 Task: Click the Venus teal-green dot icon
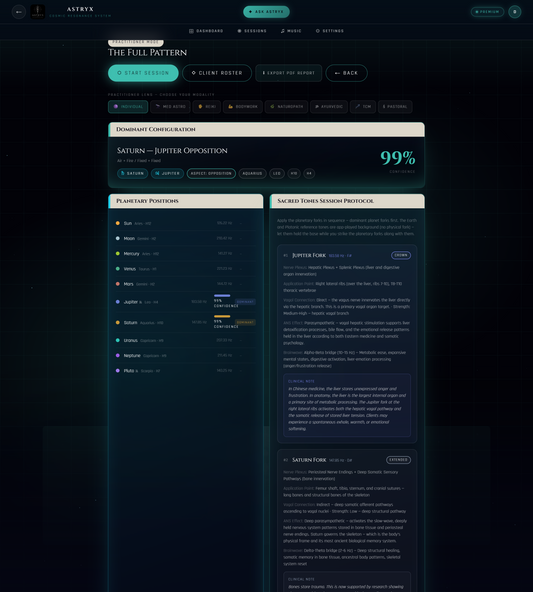point(118,268)
